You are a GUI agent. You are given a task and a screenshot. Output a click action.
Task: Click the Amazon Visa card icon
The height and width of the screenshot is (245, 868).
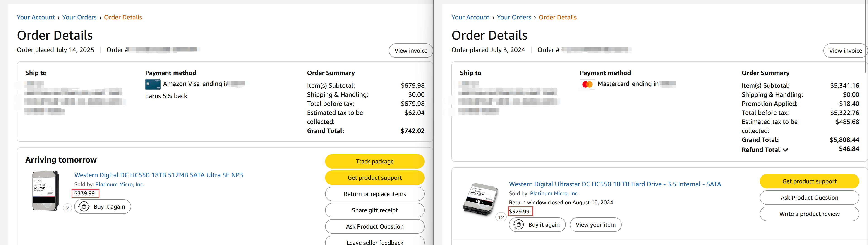153,84
